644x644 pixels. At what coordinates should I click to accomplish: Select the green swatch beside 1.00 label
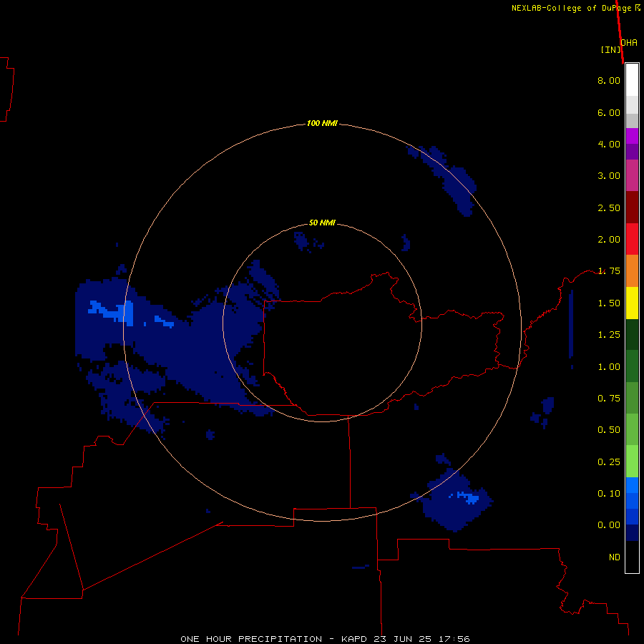[x=632, y=366]
